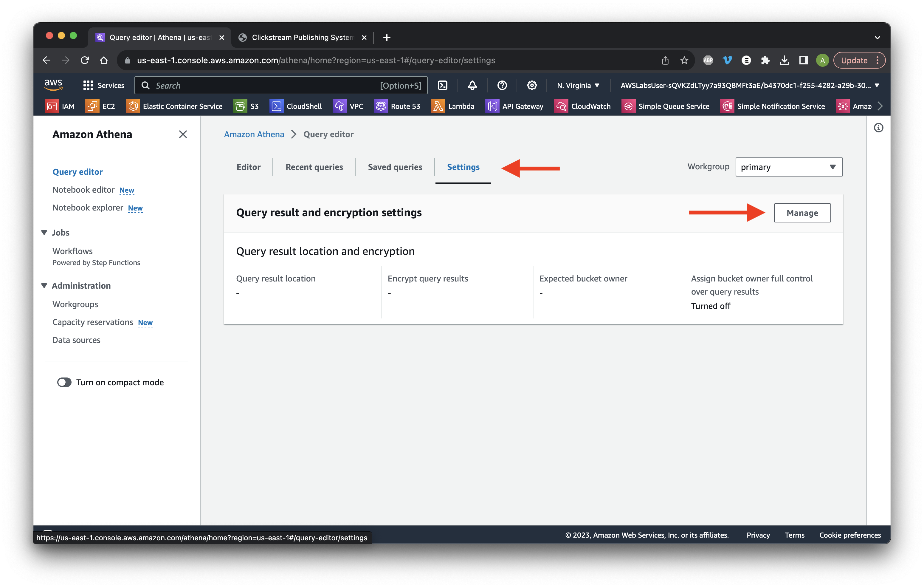
Task: Open the EC2 shortcut
Action: point(100,106)
